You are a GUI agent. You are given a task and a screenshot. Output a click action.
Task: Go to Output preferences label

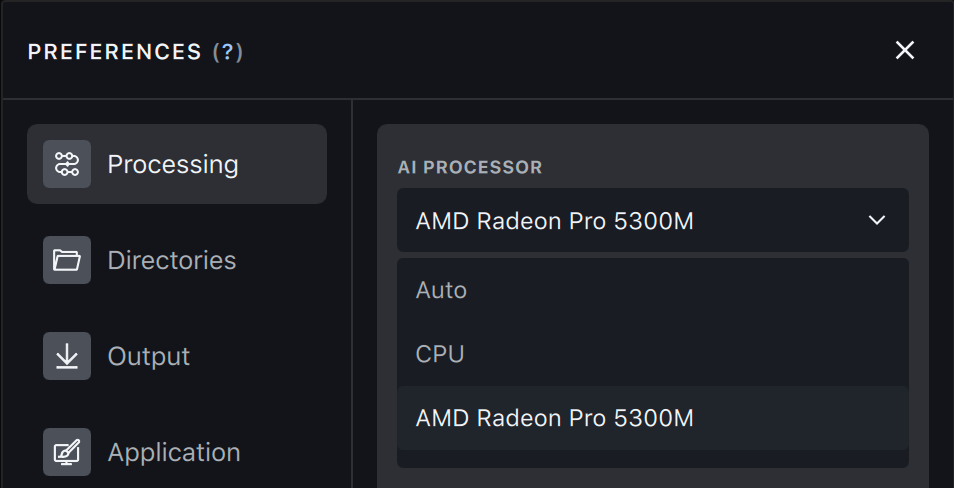coord(149,356)
